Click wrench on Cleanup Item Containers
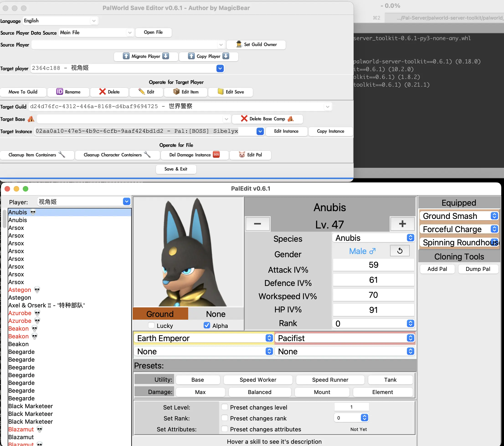Viewport: 504px width, 446px height. [62, 155]
